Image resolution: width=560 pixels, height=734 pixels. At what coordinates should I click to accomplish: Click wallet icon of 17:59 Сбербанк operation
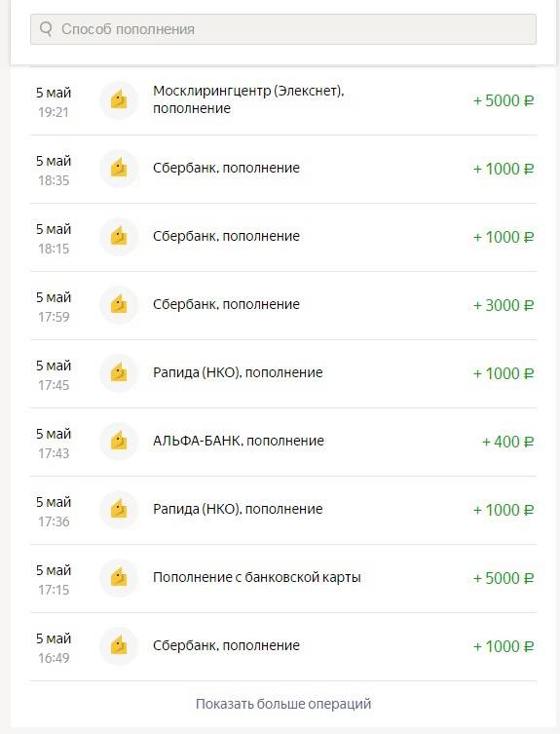click(119, 305)
